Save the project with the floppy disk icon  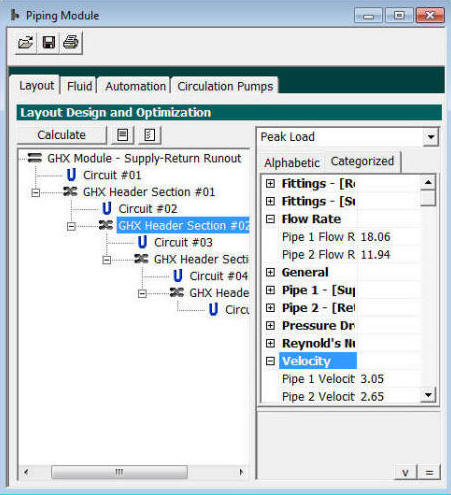[x=49, y=43]
